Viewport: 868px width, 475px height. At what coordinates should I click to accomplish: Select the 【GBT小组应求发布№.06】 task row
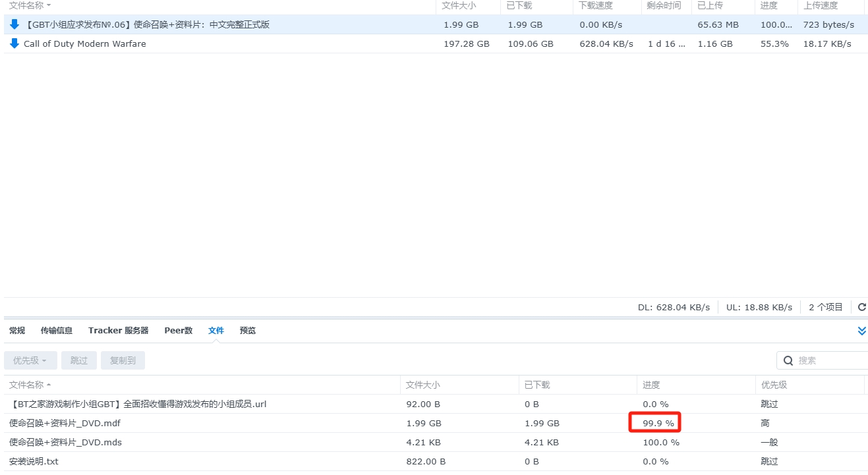(435, 24)
